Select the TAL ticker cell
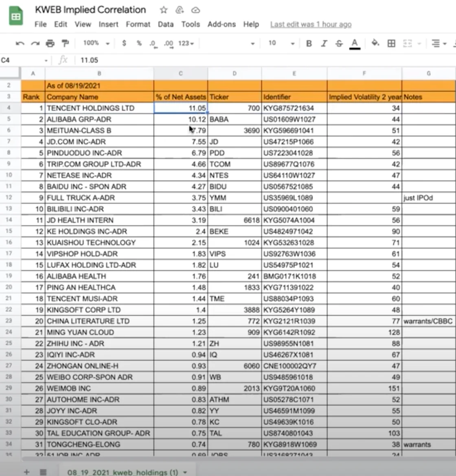Viewport: 456px width, 476px height. [235, 433]
